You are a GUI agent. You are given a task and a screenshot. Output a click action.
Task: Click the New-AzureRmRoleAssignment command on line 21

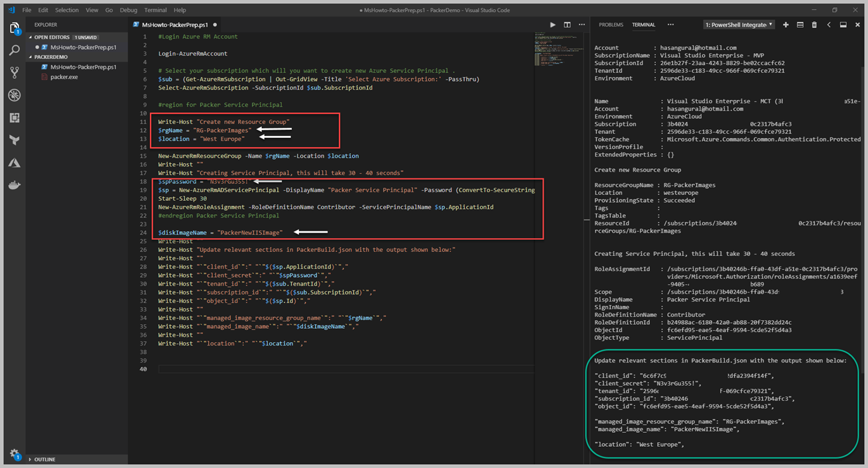pyautogui.click(x=203, y=207)
